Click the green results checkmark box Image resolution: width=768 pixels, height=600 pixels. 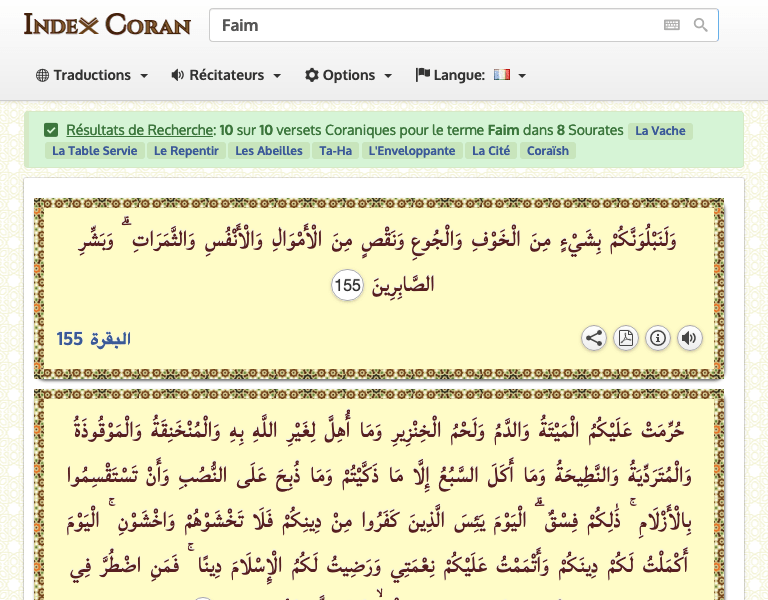click(51, 130)
